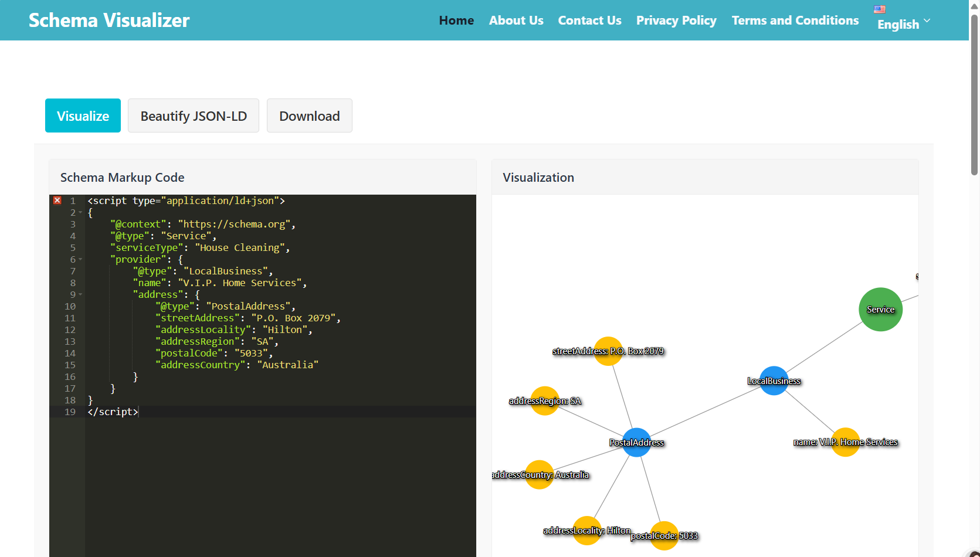Screen dimensions: 980x557
Task: Click the Beautify JSON-LD button
Action: pyautogui.click(x=194, y=116)
